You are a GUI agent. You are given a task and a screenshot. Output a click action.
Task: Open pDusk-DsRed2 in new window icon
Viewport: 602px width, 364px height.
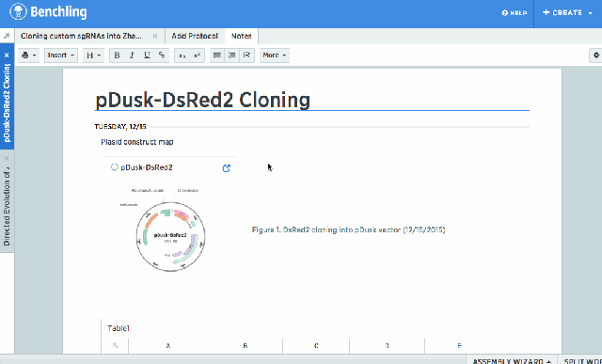[227, 167]
